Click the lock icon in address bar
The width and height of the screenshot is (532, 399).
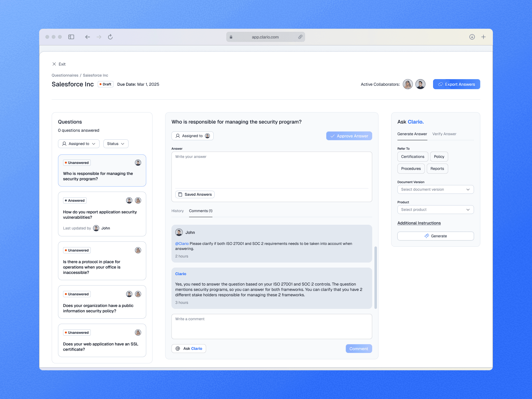[231, 37]
